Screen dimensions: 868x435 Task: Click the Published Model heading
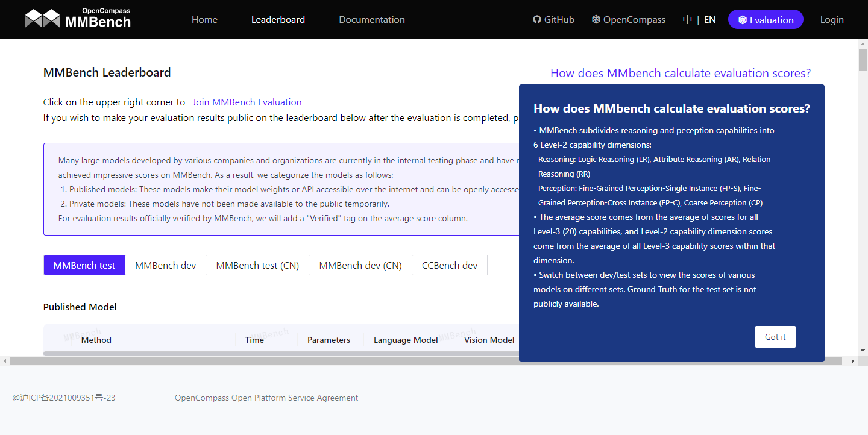pos(80,307)
